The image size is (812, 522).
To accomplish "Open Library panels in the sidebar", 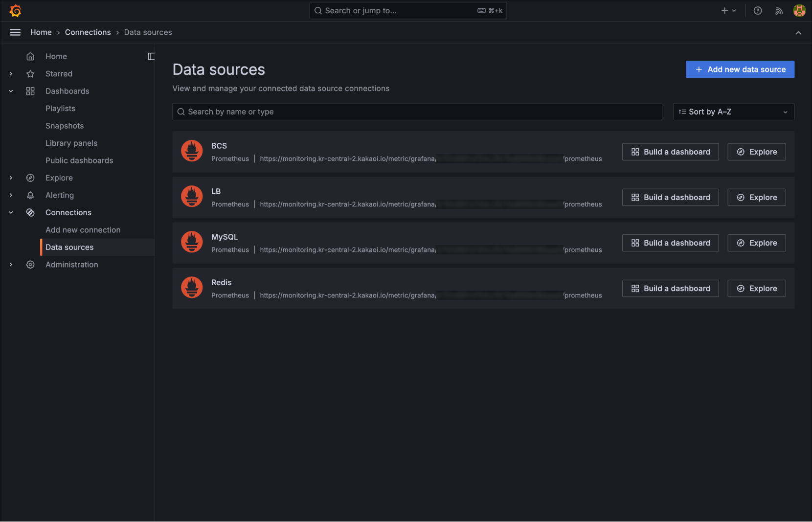I will pos(71,143).
